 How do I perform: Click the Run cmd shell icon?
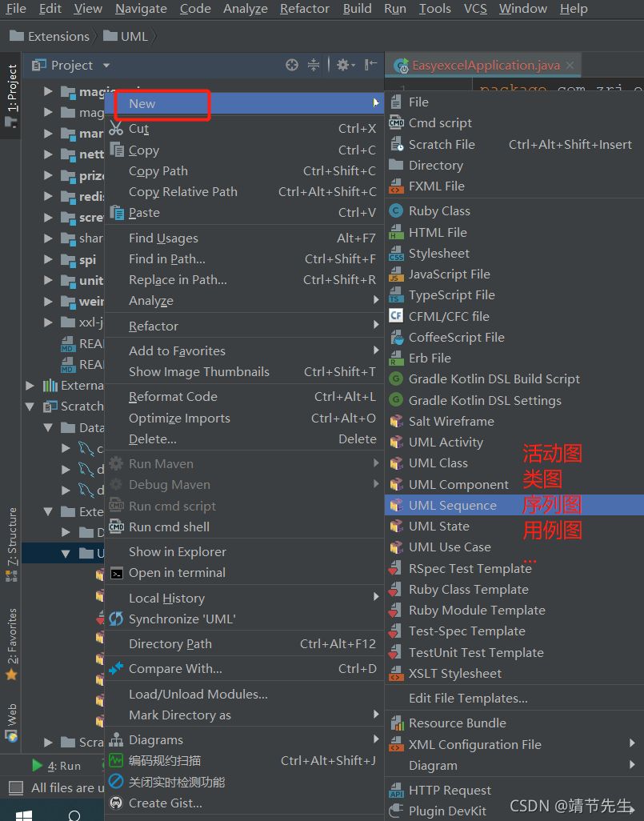point(116,527)
